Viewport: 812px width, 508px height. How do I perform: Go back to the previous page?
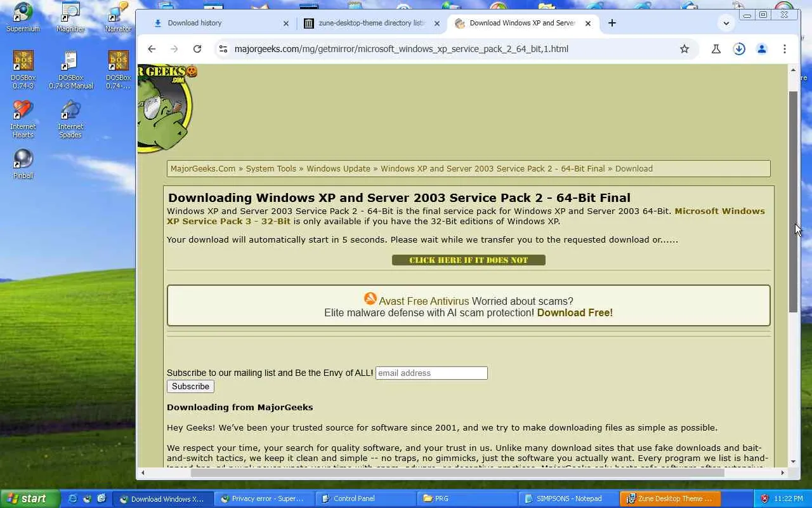click(x=152, y=49)
